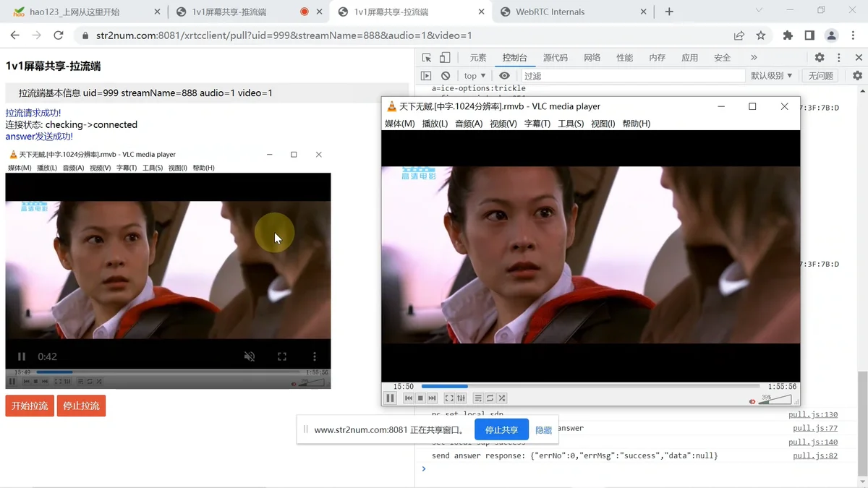This screenshot has height=488, width=868.
Task: Open the DevTools settings gear
Action: (x=820, y=58)
